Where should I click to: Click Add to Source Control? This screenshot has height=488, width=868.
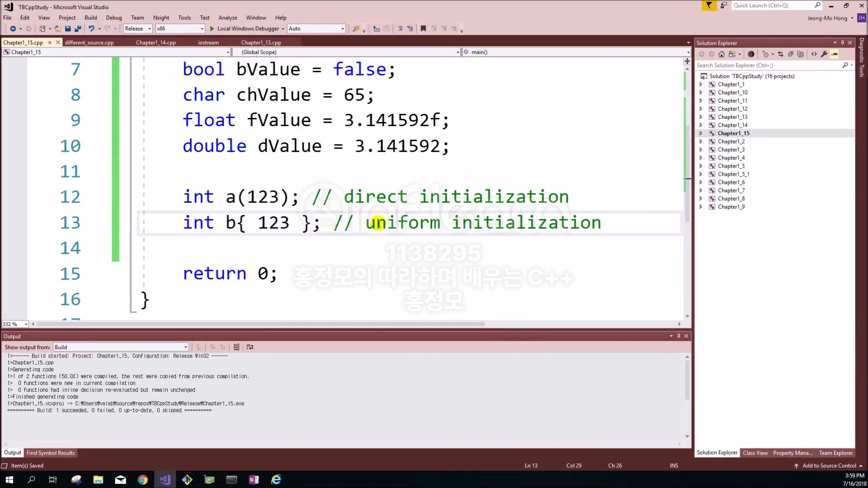coord(829,465)
